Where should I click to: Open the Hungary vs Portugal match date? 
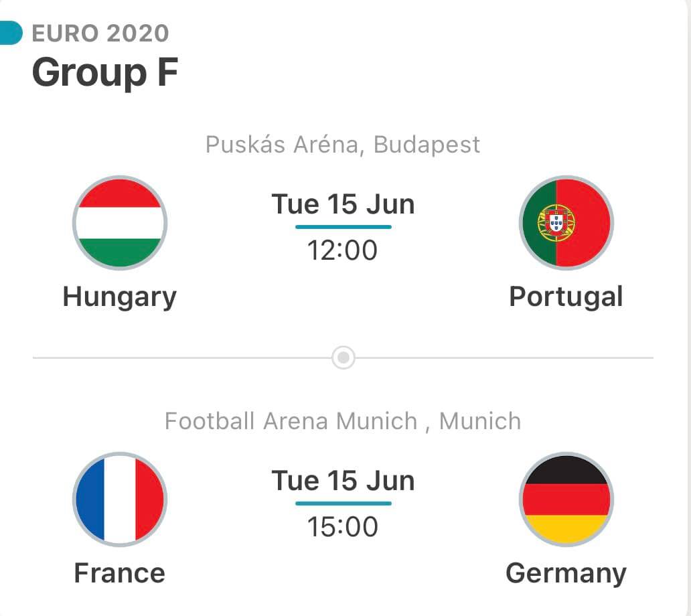(343, 204)
